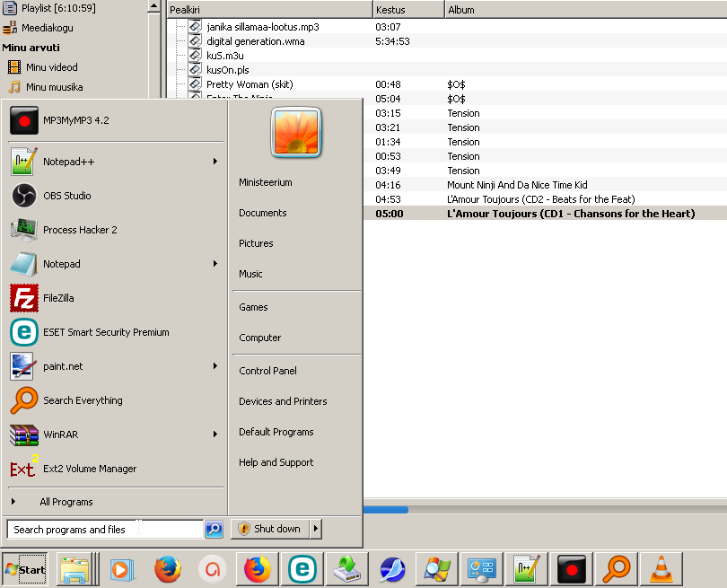Screen dimensions: 727x588
Task: Open Computer from Start menu
Action: 260,338
